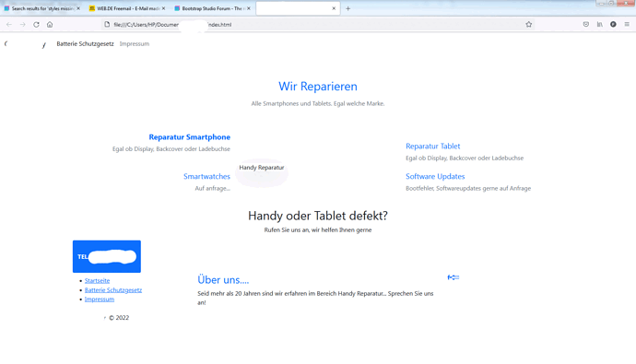Switch to the WEB.DE Freemail tab
636x364 pixels.
coord(127,8)
